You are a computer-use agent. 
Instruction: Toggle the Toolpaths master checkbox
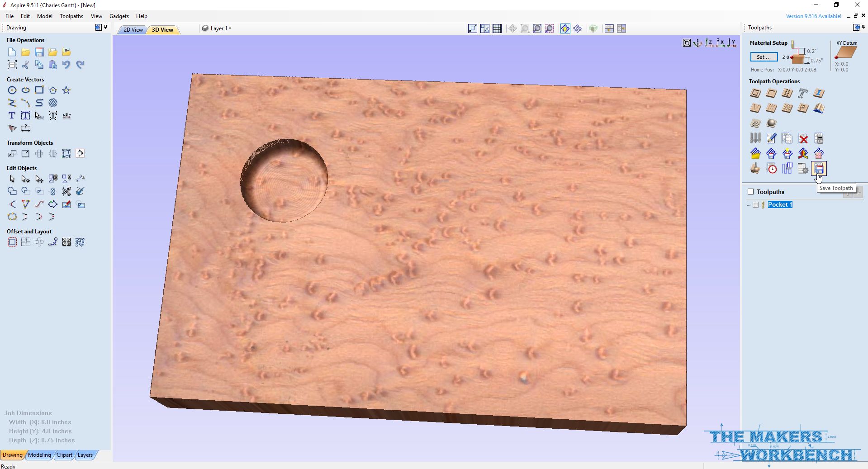pos(750,191)
